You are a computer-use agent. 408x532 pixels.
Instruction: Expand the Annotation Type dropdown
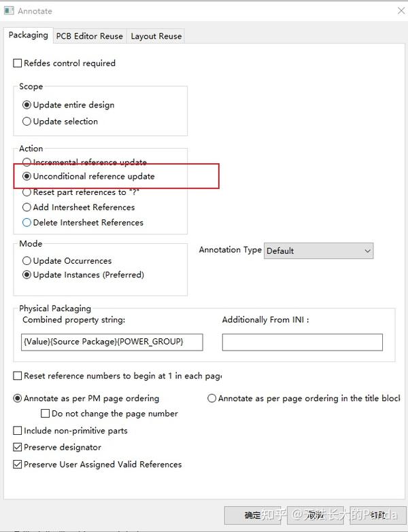(318, 251)
